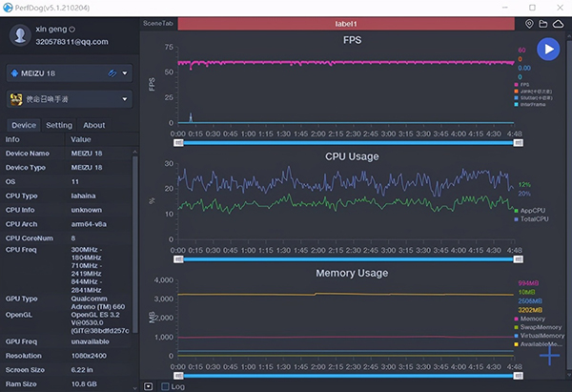Click the logout power icon beside xin geng

[72, 30]
